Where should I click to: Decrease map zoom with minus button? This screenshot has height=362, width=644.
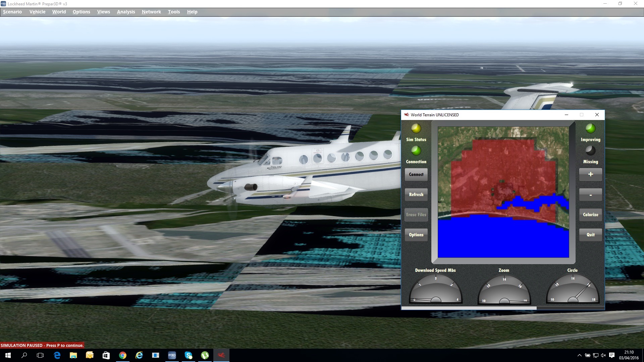(591, 194)
